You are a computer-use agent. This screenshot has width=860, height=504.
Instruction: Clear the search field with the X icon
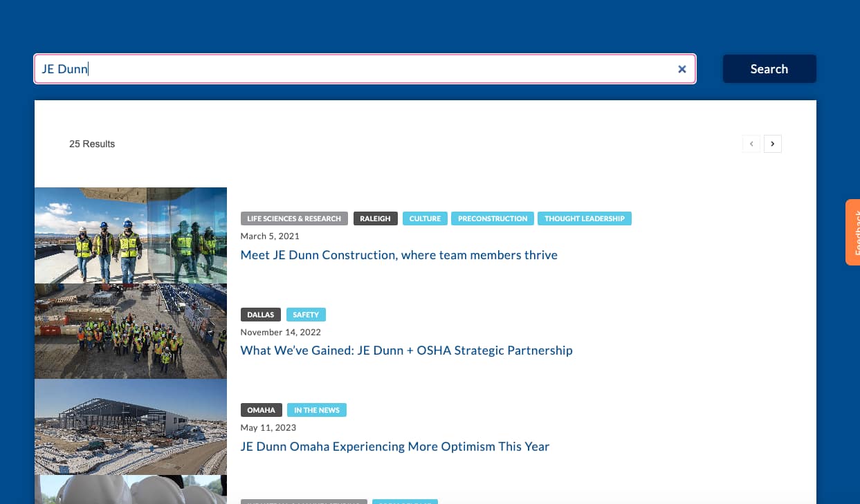coord(681,69)
